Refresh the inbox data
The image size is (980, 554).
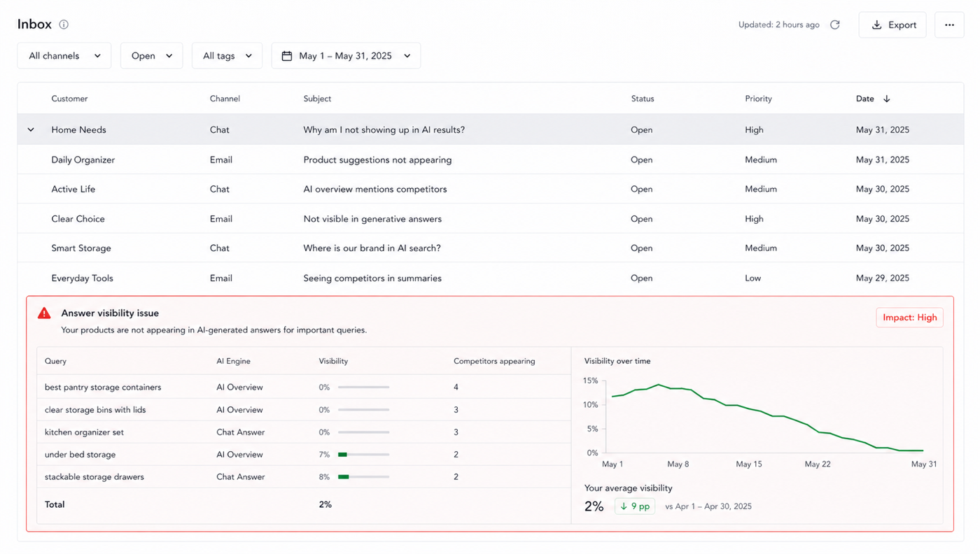835,24
